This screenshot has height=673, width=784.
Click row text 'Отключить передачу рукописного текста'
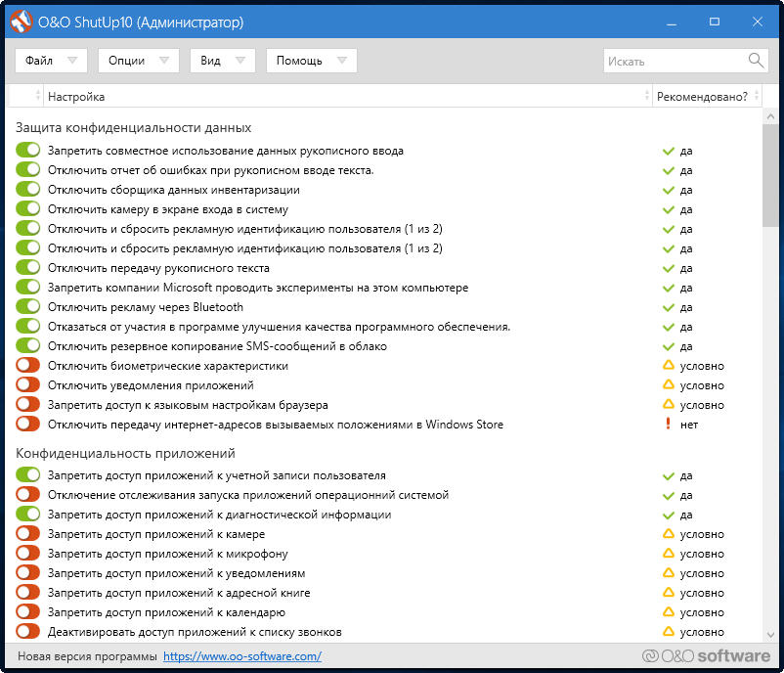158,268
